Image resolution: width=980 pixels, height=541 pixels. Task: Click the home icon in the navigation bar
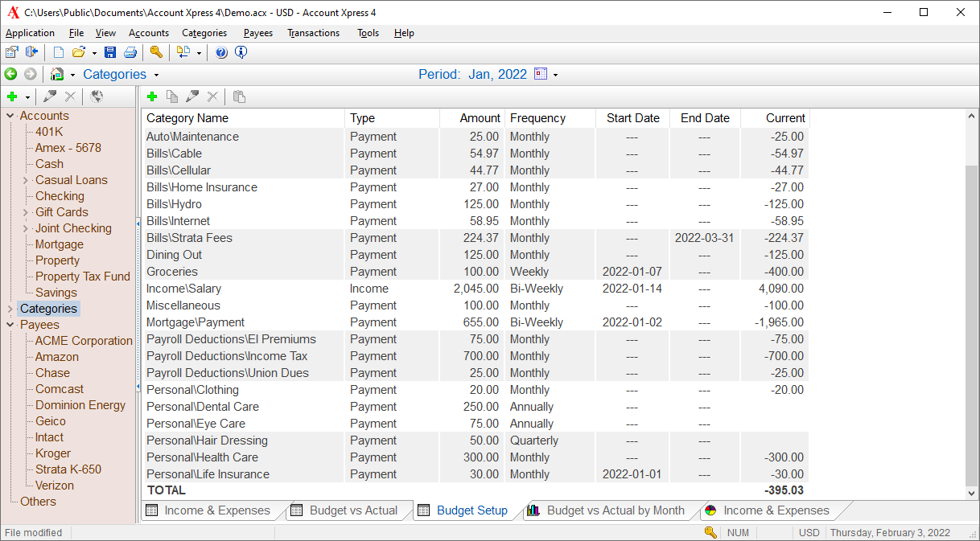pos(57,74)
